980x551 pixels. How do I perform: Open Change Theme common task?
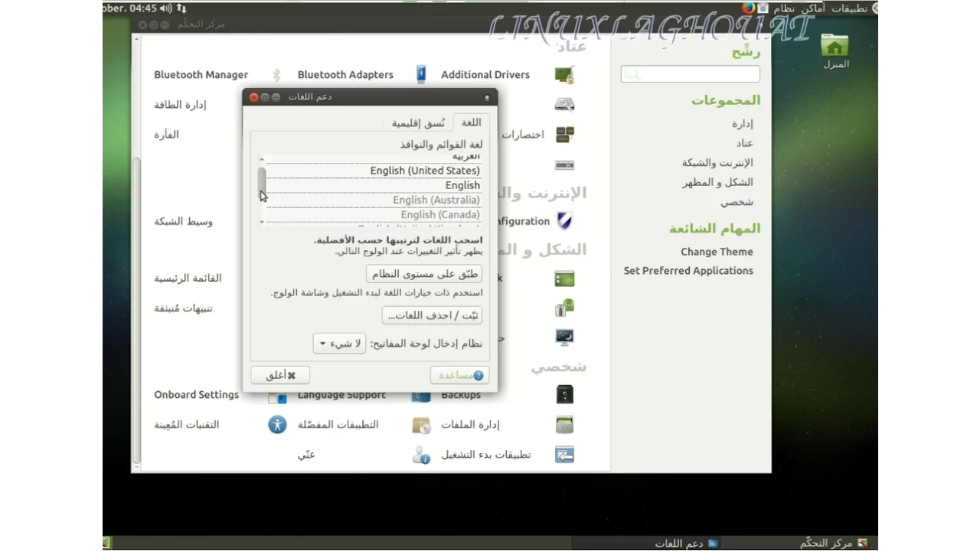click(x=717, y=252)
